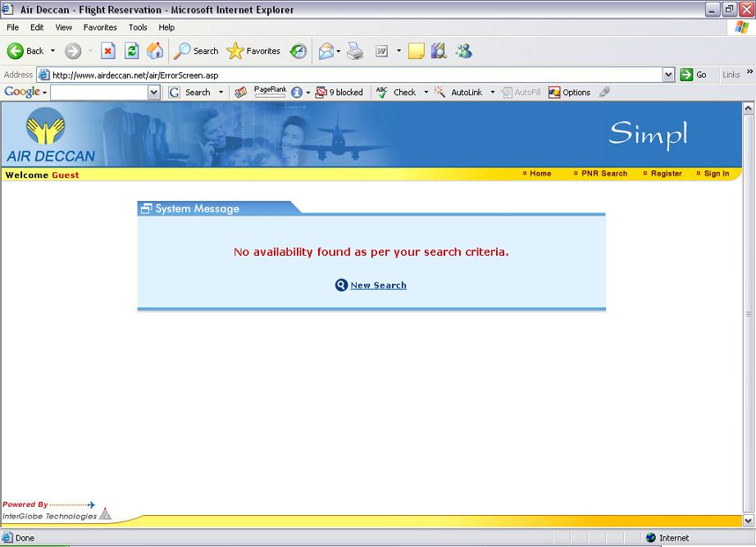The width and height of the screenshot is (756, 547).
Task: Open the blue page info icon
Action: [297, 92]
